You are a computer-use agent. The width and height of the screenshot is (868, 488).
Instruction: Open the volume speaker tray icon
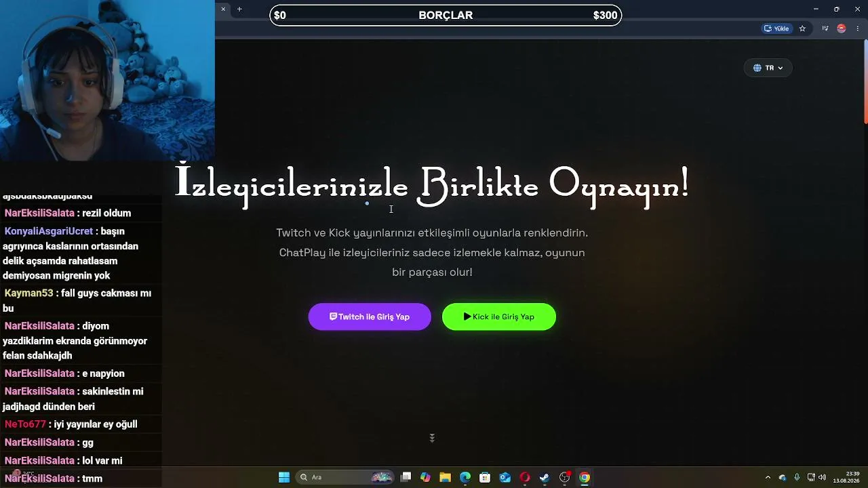click(823, 477)
